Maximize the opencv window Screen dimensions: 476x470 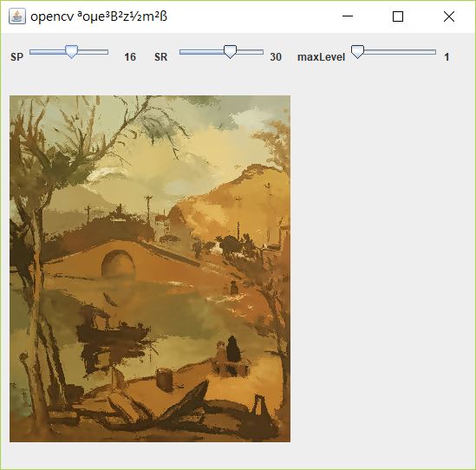(398, 16)
